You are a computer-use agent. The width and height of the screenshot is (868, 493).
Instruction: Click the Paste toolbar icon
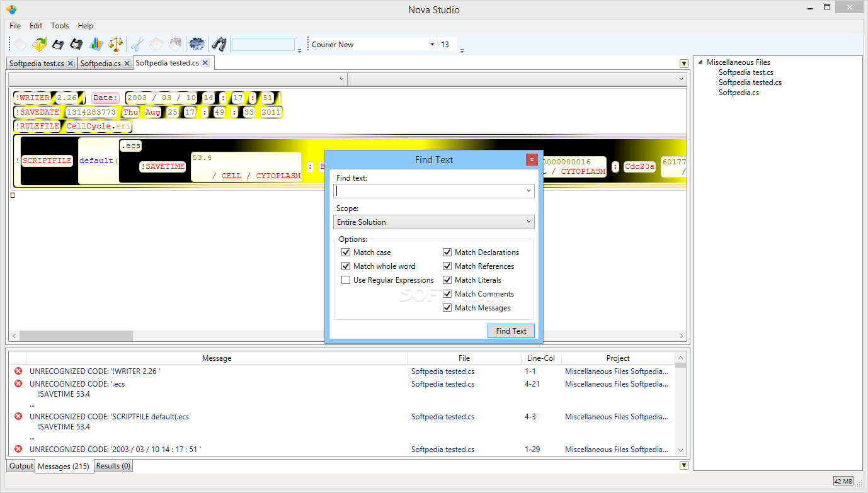click(x=175, y=44)
